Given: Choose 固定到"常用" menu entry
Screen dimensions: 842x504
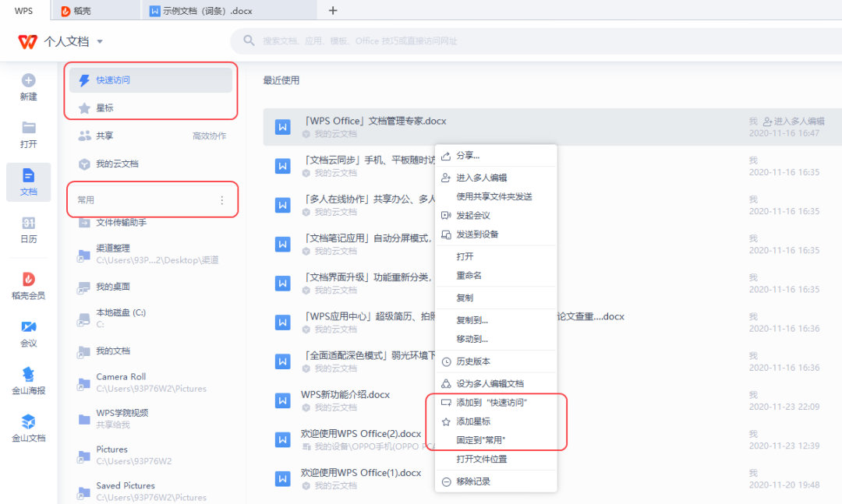Looking at the screenshot, I should tap(496, 440).
